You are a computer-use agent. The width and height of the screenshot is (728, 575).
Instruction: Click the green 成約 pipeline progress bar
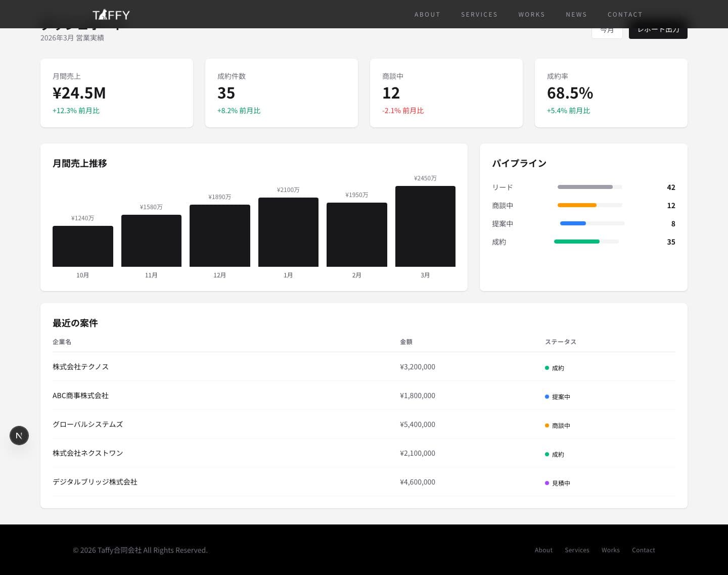coord(577,242)
